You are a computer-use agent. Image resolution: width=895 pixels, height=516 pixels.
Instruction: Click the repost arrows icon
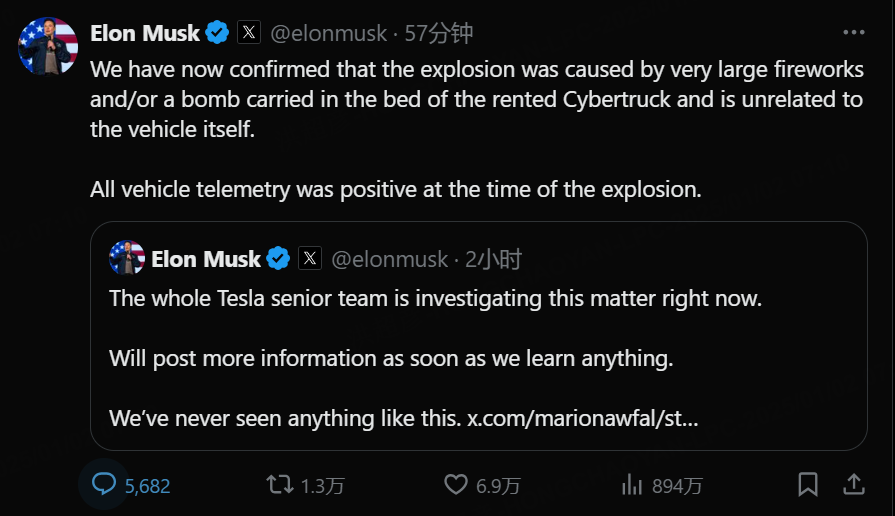tap(279, 485)
